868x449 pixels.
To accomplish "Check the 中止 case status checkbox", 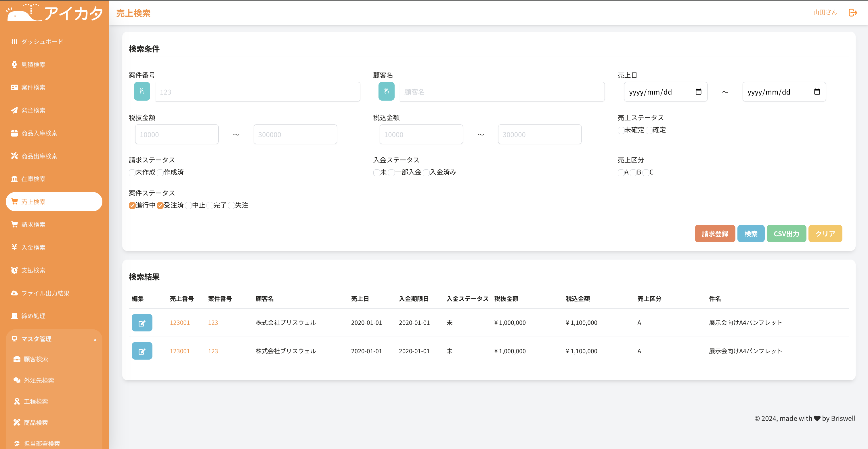I will (x=188, y=206).
